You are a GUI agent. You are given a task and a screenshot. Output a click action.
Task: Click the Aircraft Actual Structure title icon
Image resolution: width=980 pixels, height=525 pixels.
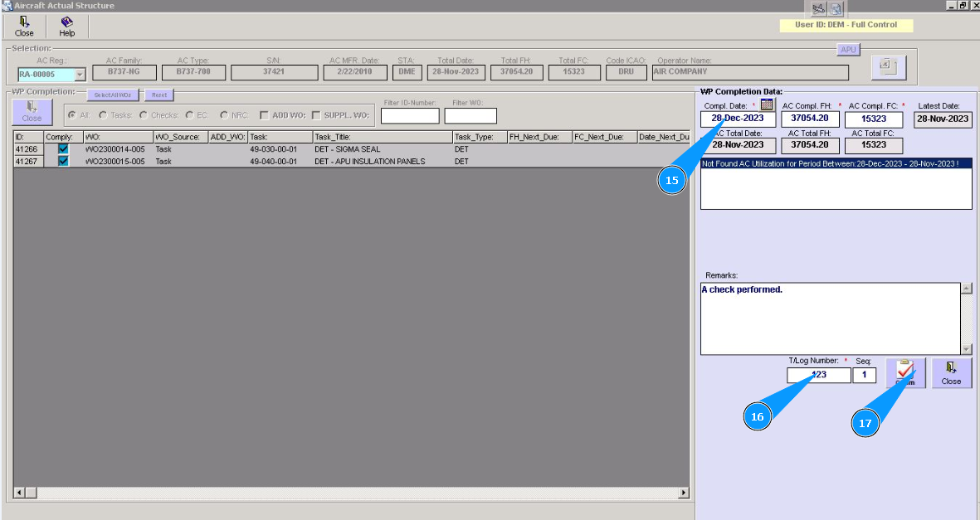coord(7,6)
